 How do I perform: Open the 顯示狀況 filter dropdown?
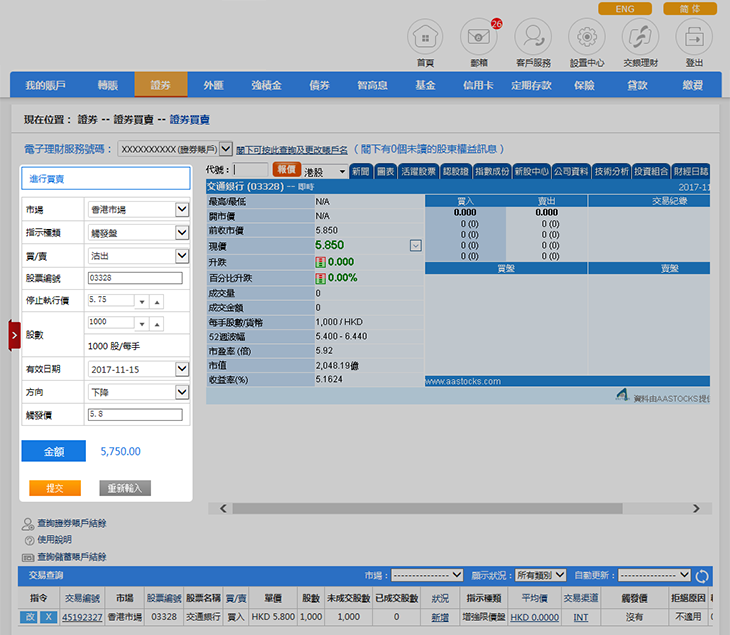[534, 576]
